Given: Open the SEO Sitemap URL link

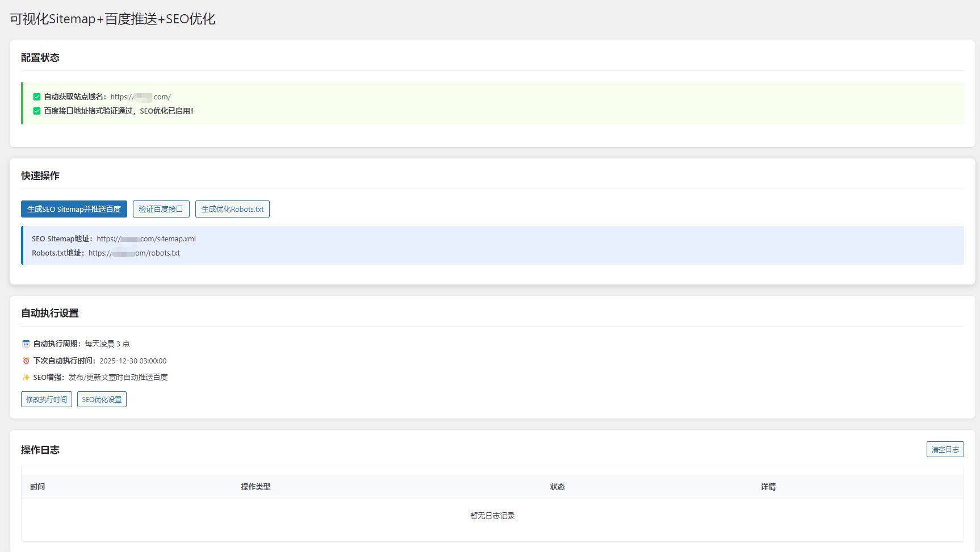Looking at the screenshot, I should click(x=146, y=239).
